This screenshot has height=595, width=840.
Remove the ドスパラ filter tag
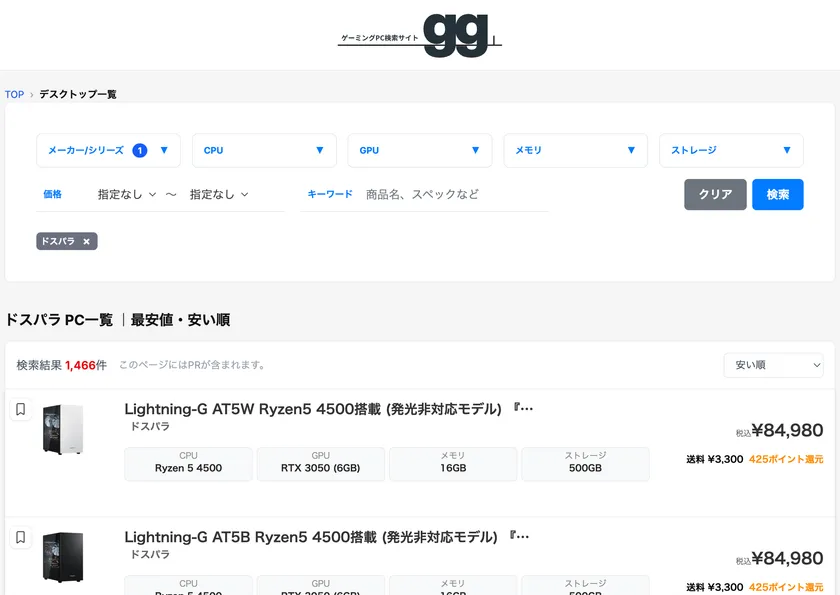(86, 242)
